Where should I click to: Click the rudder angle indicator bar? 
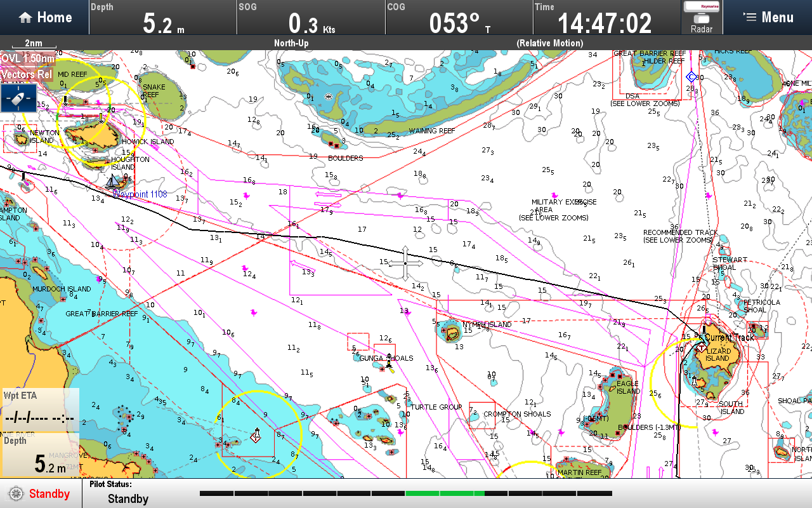[406, 493]
